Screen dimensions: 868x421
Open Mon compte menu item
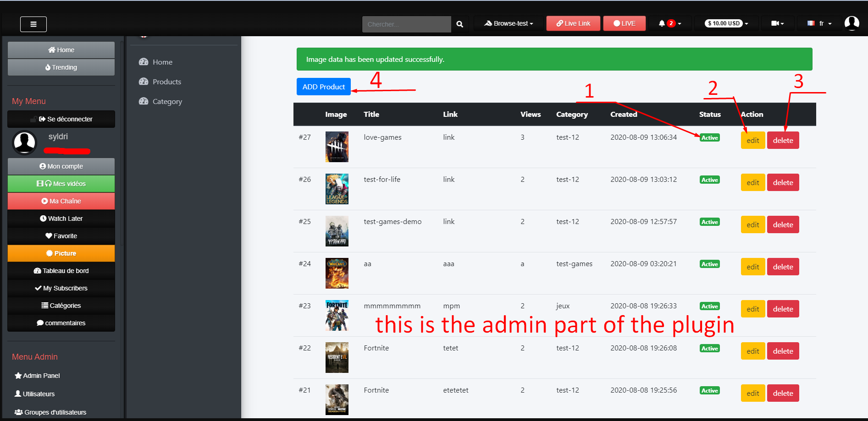(61, 166)
